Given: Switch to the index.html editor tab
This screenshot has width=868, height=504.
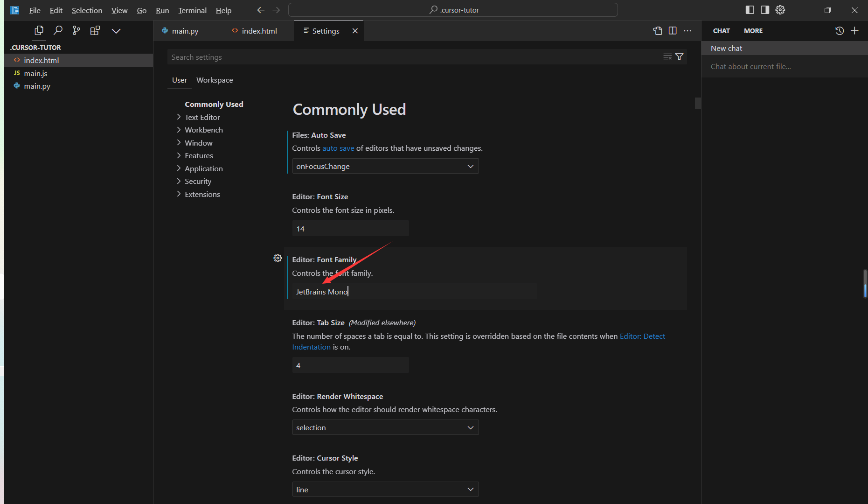Looking at the screenshot, I should click(x=259, y=31).
